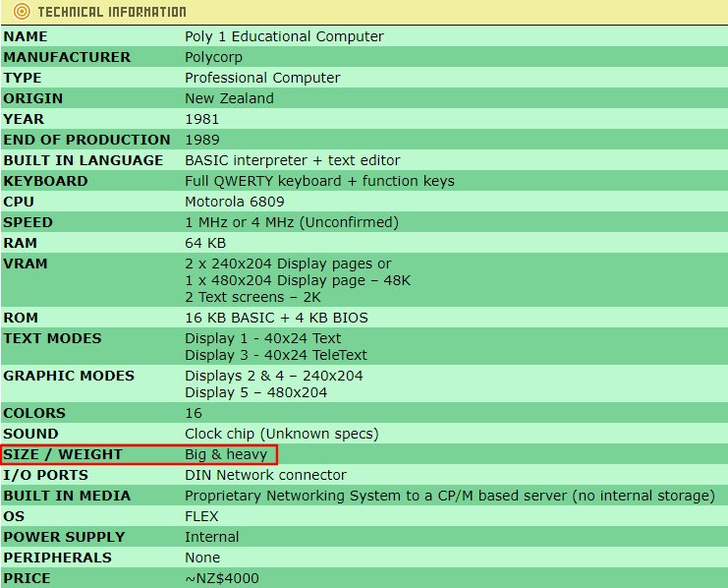Click '2 x 240x204 Display pages or' line

coord(288,264)
